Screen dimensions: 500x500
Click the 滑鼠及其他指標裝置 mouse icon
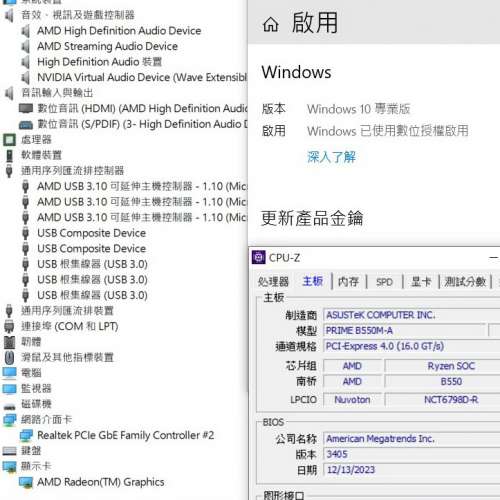pyautogui.click(x=9, y=358)
